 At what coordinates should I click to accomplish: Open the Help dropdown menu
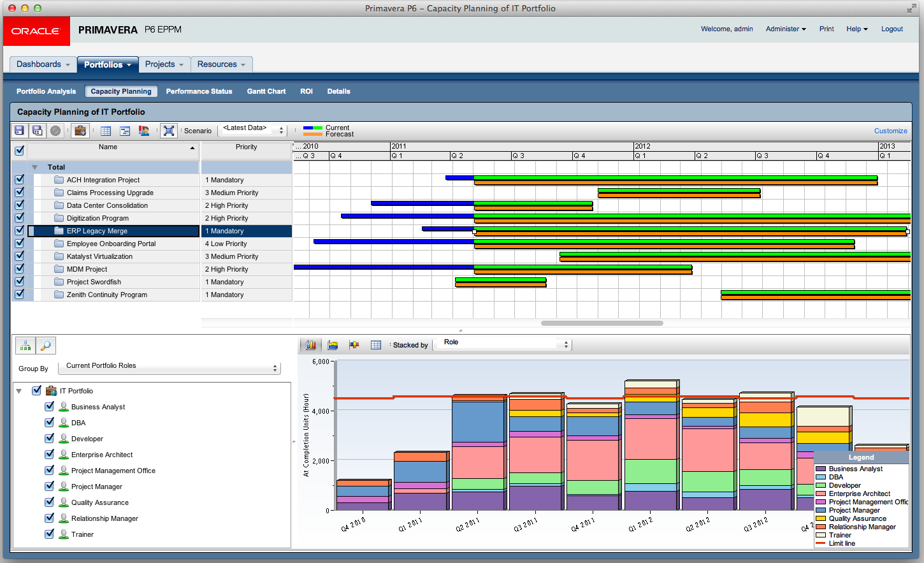point(857,29)
